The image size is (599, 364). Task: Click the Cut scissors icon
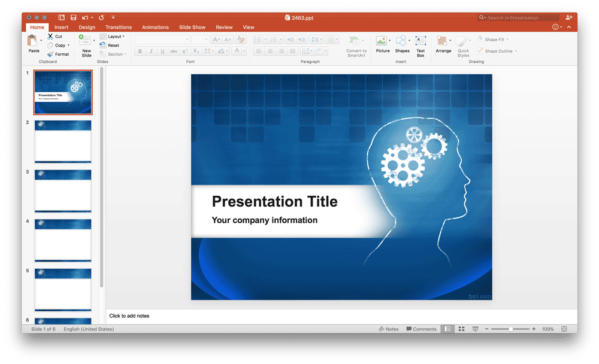[x=50, y=37]
